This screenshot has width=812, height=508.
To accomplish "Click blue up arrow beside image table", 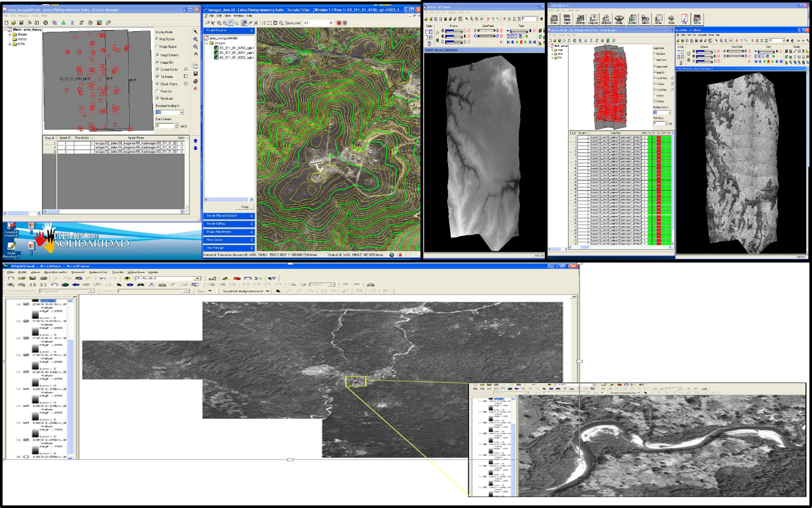I will coord(195,141).
